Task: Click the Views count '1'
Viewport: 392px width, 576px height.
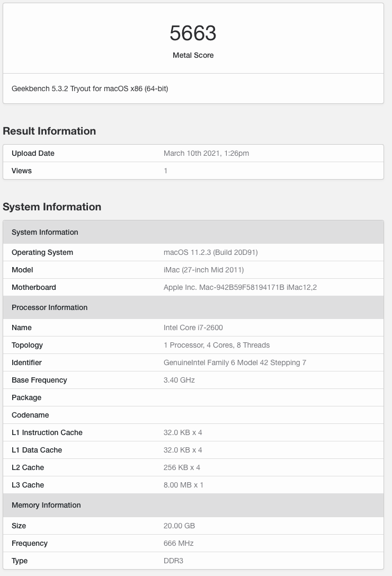Action: click(x=166, y=171)
